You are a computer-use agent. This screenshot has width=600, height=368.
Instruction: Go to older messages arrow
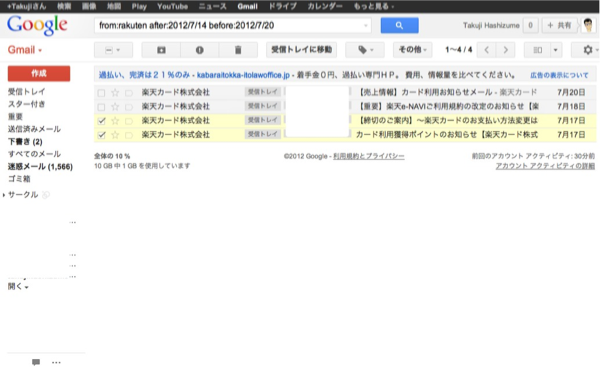(x=505, y=50)
